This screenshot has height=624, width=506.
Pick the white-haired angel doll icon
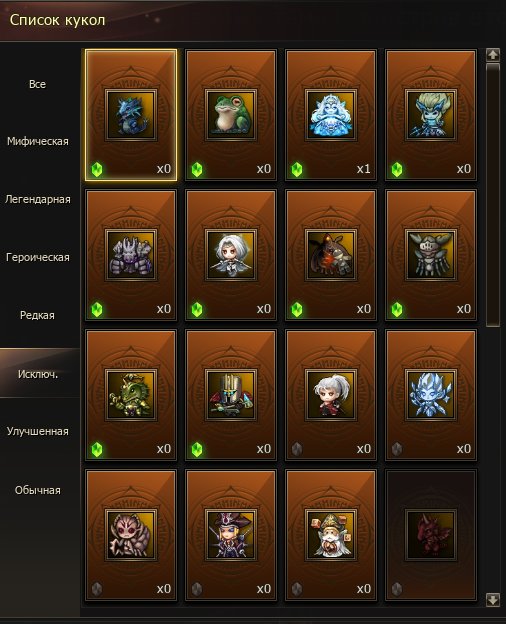(231, 255)
